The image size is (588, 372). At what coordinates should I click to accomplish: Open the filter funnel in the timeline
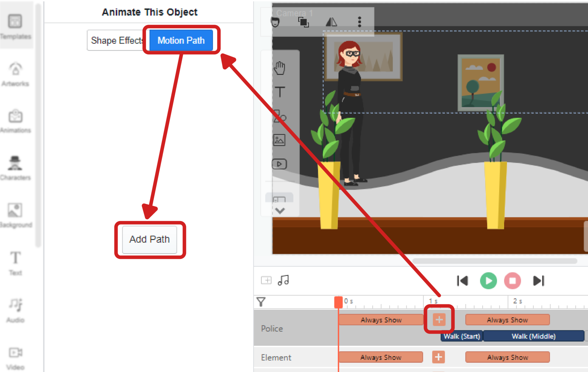(261, 302)
